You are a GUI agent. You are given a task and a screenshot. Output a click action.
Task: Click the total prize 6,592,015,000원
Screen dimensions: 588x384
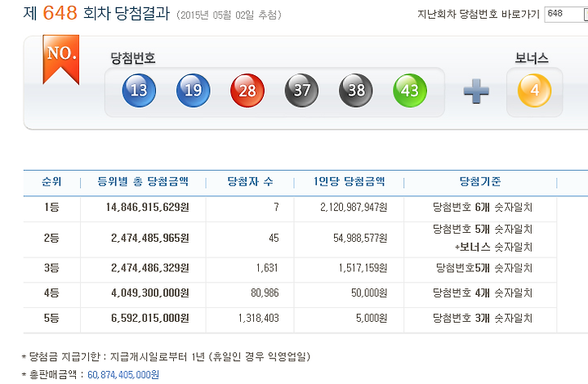click(150, 318)
